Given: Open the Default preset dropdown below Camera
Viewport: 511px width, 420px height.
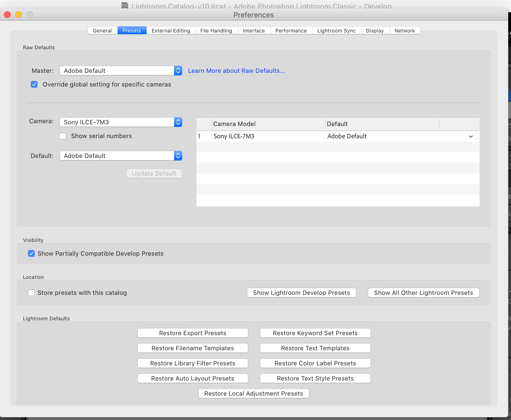Looking at the screenshot, I should click(x=121, y=156).
